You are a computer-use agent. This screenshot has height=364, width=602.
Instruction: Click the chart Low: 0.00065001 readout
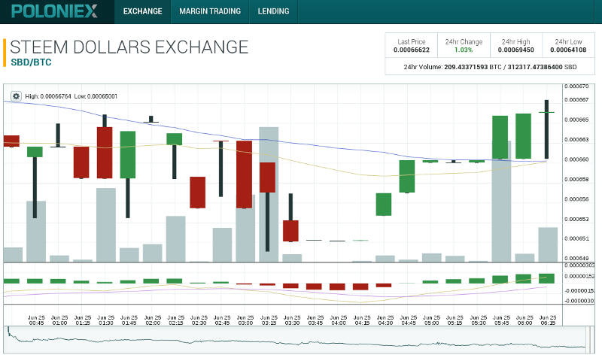click(x=96, y=96)
